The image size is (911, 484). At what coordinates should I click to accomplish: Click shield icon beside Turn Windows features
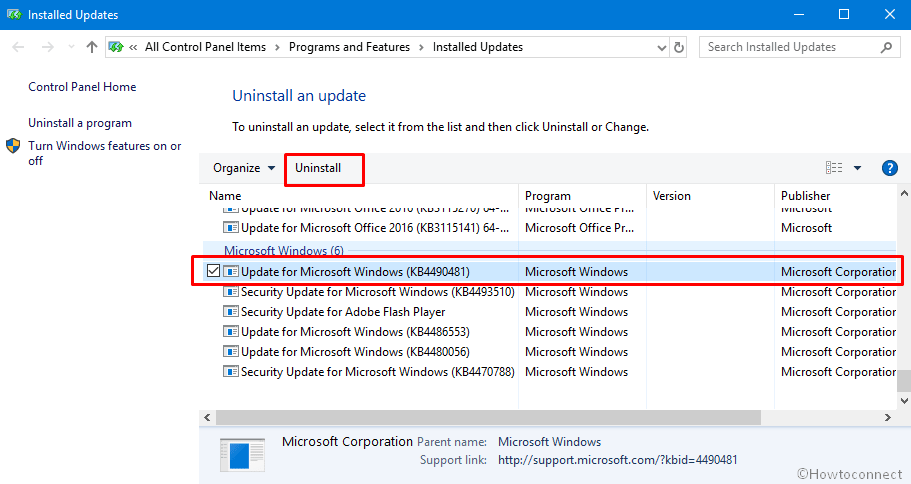13,145
